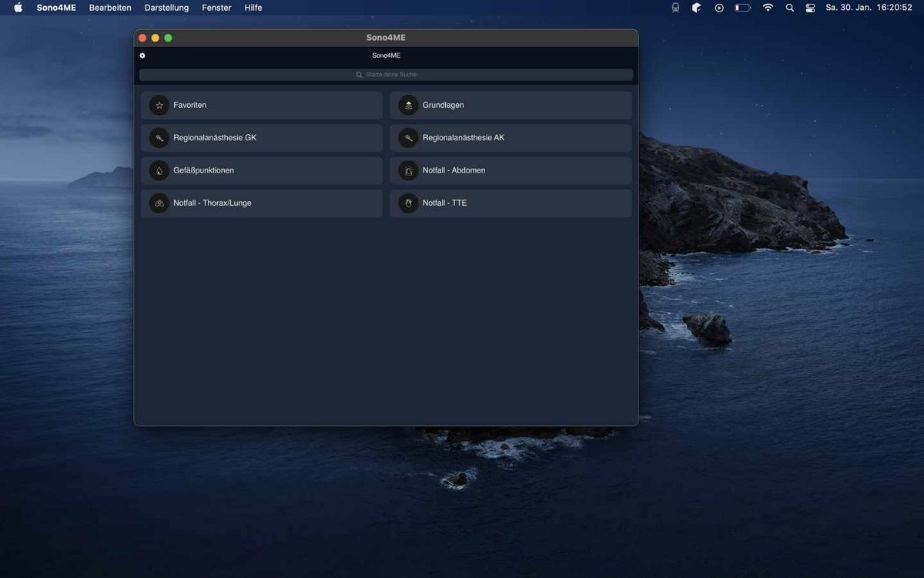The width and height of the screenshot is (924, 578).
Task: Click the Grundlagen category icon
Action: (x=408, y=106)
